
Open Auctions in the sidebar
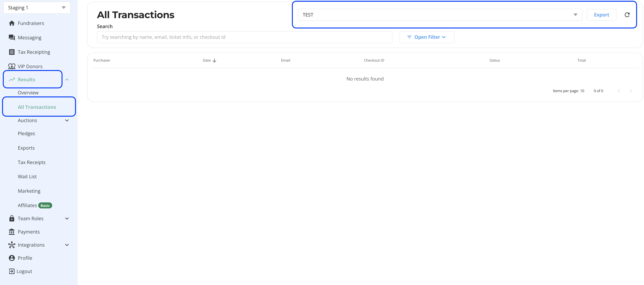click(x=28, y=120)
